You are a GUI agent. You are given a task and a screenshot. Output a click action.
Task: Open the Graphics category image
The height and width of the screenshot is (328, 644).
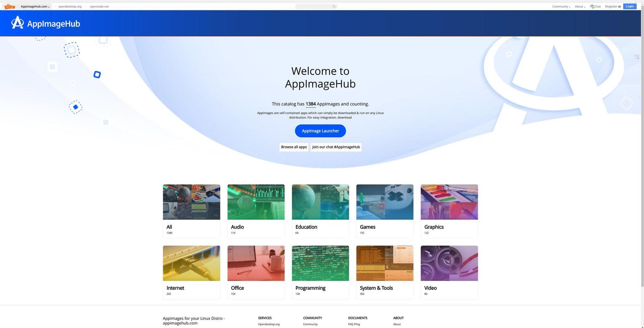(449, 202)
